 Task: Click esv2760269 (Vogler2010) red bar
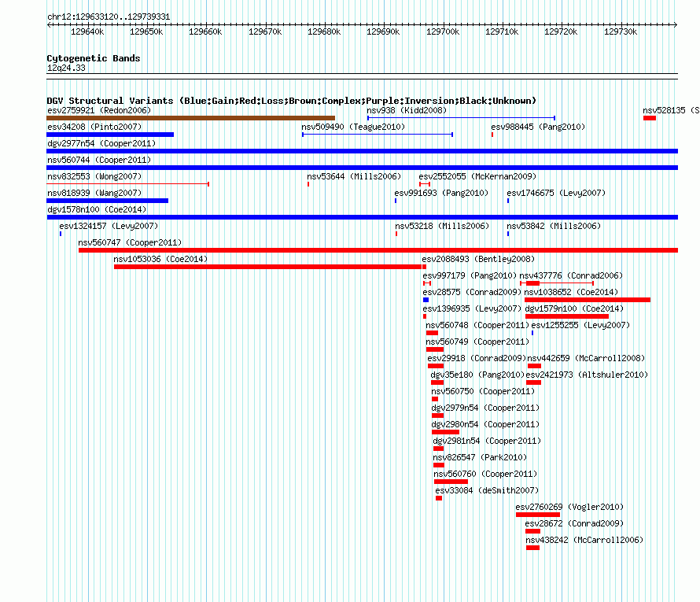tap(538, 515)
